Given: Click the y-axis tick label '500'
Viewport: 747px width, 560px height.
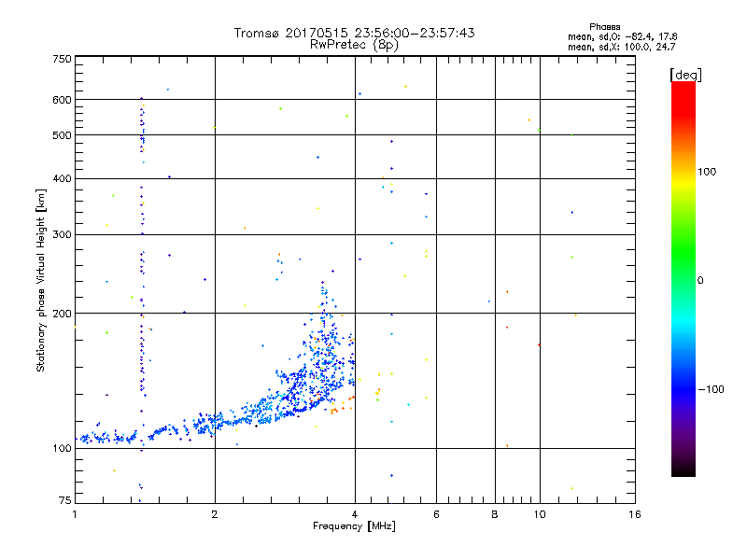Looking at the screenshot, I should (x=63, y=135).
